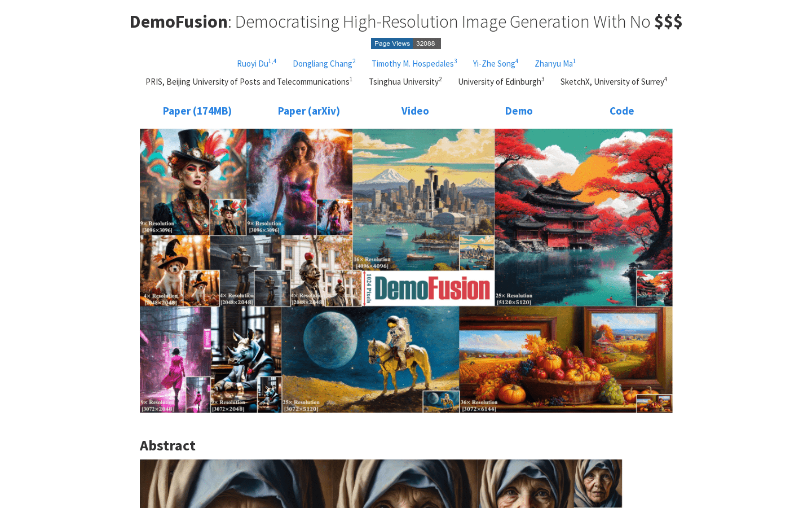Click the DemoFusion logo in the teaser image
The height and width of the screenshot is (508, 812).
coord(432,288)
